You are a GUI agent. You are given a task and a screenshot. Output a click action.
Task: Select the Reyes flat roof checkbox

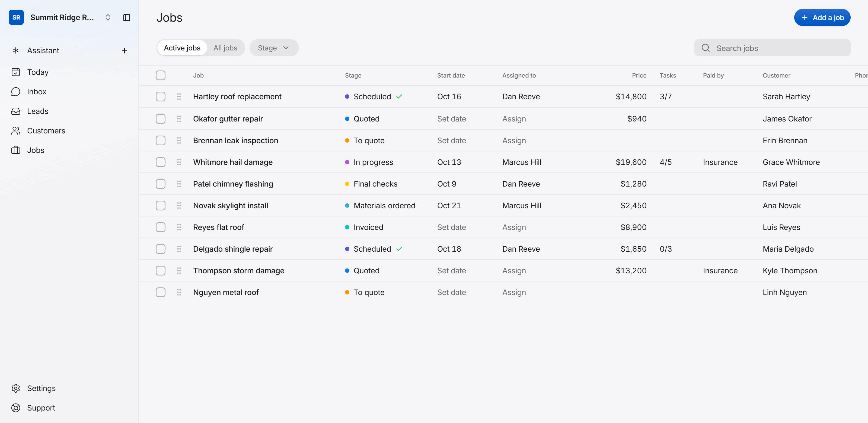tap(160, 227)
